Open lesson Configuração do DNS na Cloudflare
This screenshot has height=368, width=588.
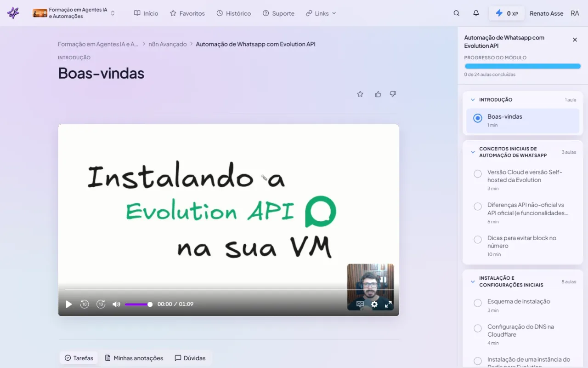click(520, 330)
